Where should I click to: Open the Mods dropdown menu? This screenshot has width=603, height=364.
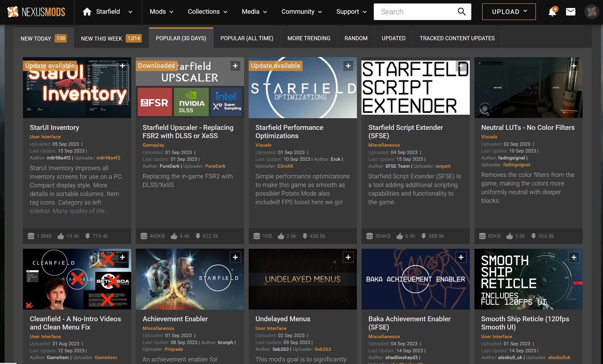(161, 12)
